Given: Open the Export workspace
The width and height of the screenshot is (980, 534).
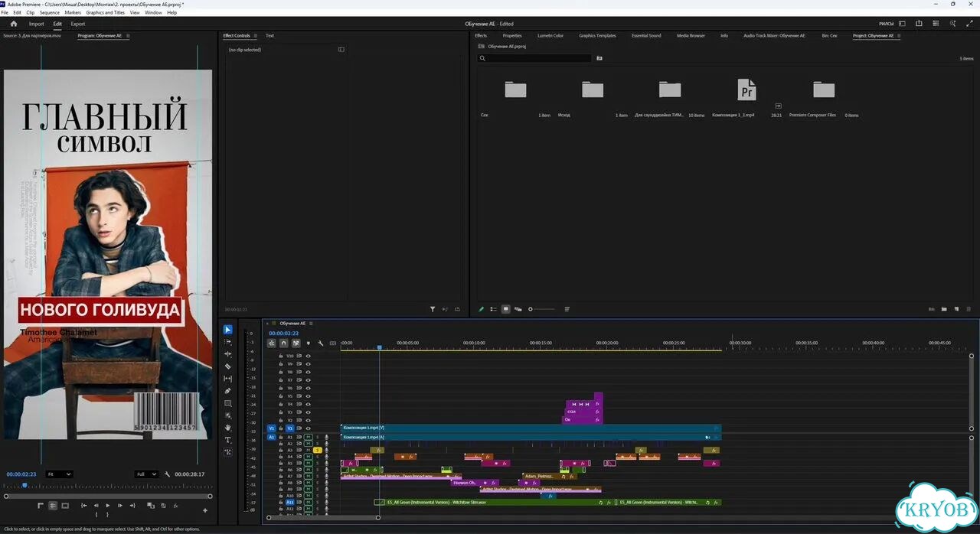Looking at the screenshot, I should pyautogui.click(x=78, y=24).
